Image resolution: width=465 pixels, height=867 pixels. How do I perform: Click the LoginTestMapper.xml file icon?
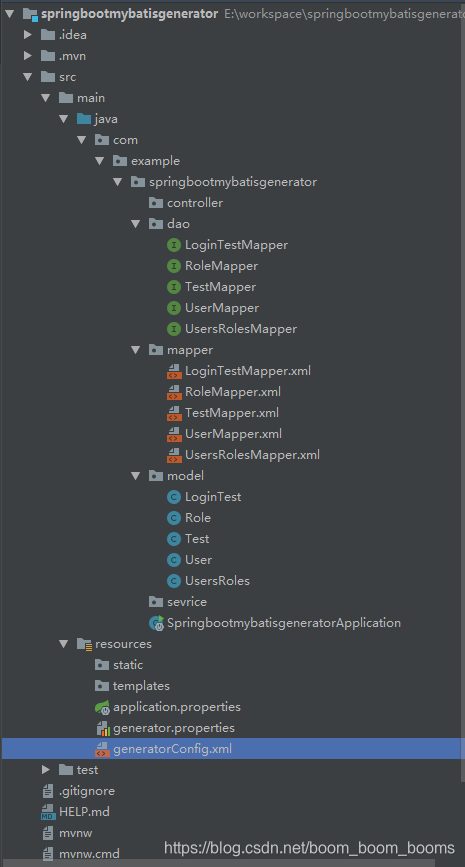174,371
